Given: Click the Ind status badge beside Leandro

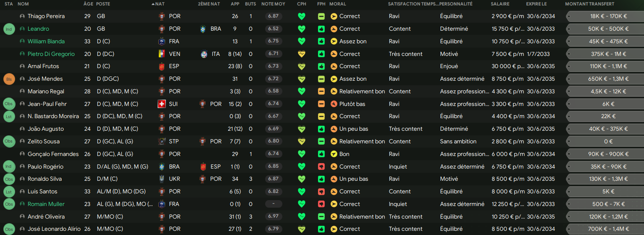Looking at the screenshot, I should point(9,29).
